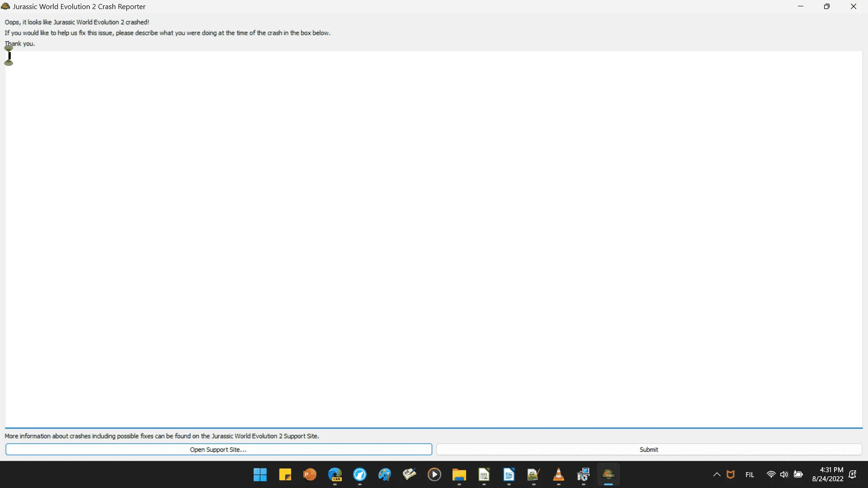Screen dimensions: 868x488
Task: Open McAfee tray icon
Action: point(731,474)
